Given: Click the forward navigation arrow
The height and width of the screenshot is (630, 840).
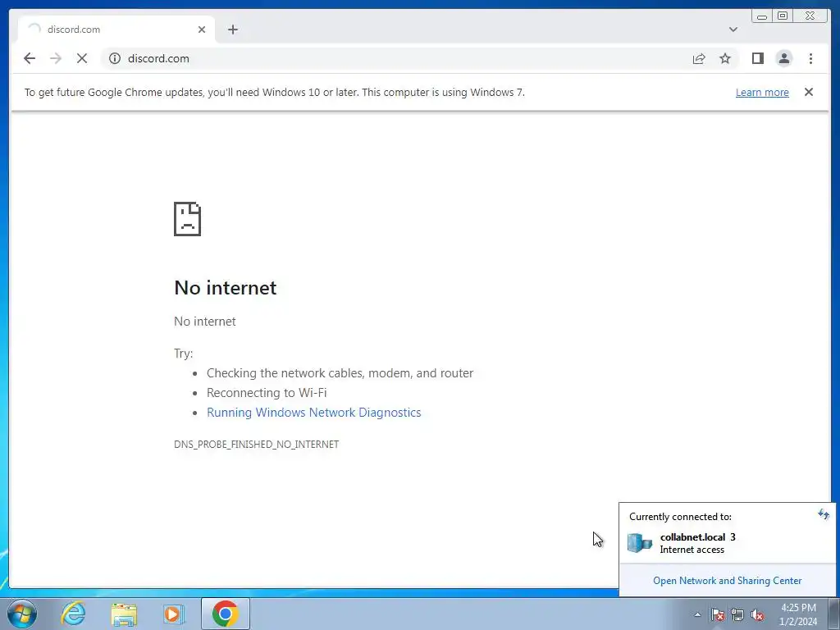Looking at the screenshot, I should point(56,58).
